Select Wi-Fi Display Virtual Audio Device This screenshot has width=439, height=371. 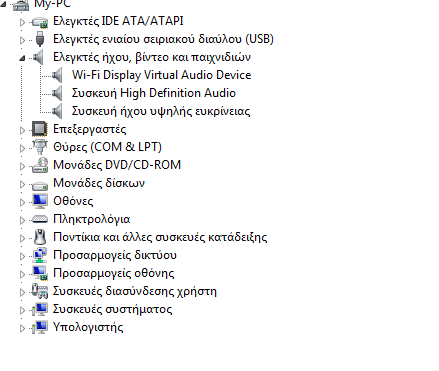tap(161, 75)
